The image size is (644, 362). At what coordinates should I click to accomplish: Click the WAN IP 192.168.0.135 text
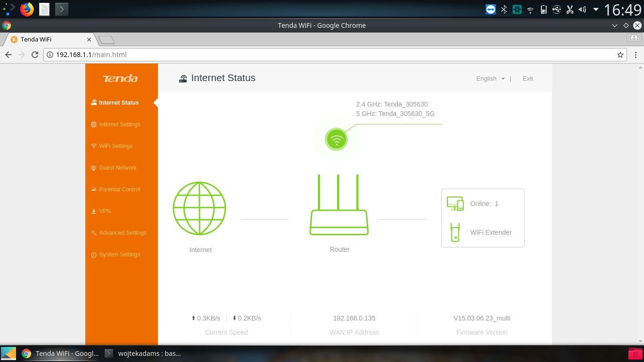[x=354, y=318]
